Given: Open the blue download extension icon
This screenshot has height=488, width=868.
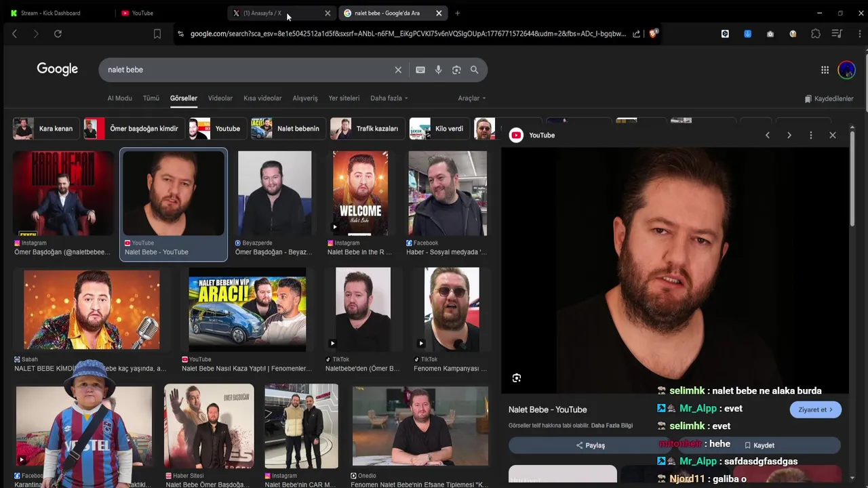Looking at the screenshot, I should pyautogui.click(x=747, y=33).
